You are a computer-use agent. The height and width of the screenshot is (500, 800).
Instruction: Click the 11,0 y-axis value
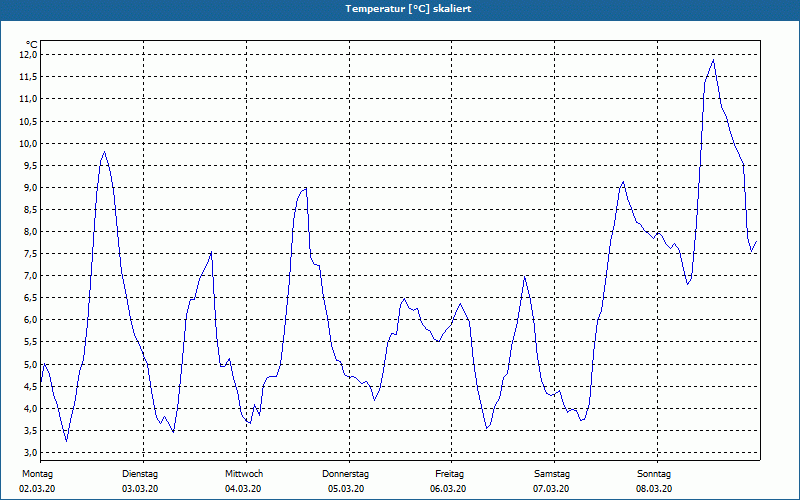pyautogui.click(x=28, y=98)
